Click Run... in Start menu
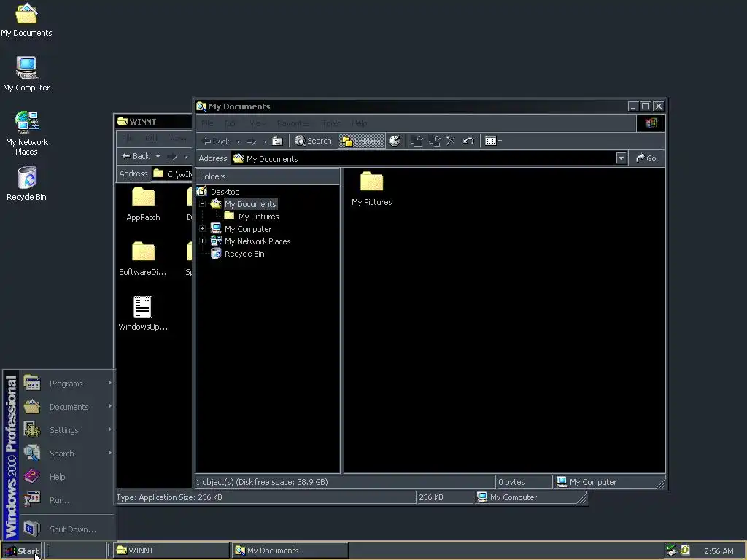The image size is (747, 560). click(67, 500)
